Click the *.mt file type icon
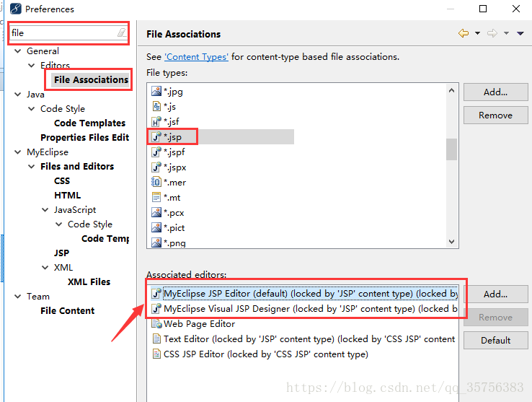Viewport: 532px width, 402px height. (x=156, y=197)
